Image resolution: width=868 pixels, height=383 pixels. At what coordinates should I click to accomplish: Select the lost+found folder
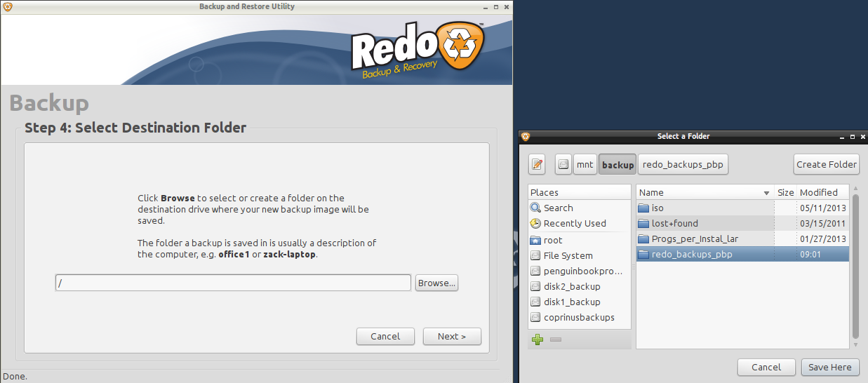[674, 223]
